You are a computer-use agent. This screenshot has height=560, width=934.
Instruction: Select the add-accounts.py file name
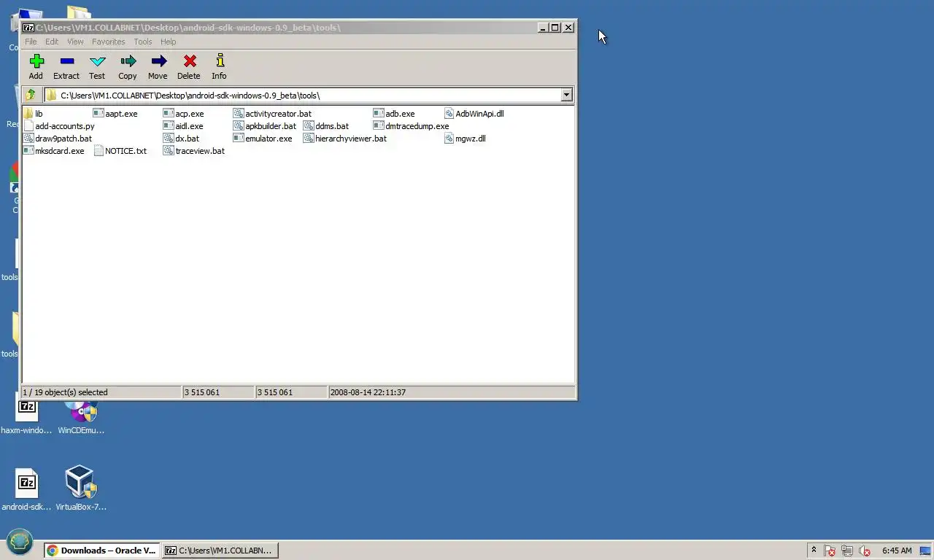click(65, 126)
